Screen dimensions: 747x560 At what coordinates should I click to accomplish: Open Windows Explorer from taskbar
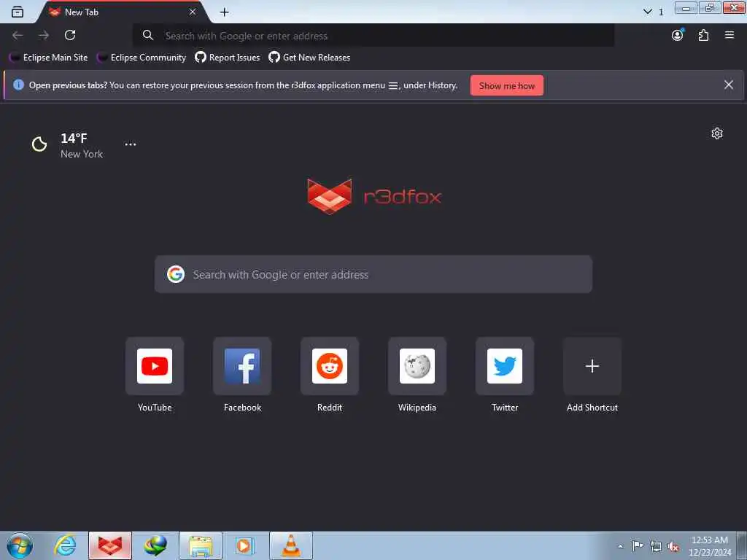coord(201,545)
